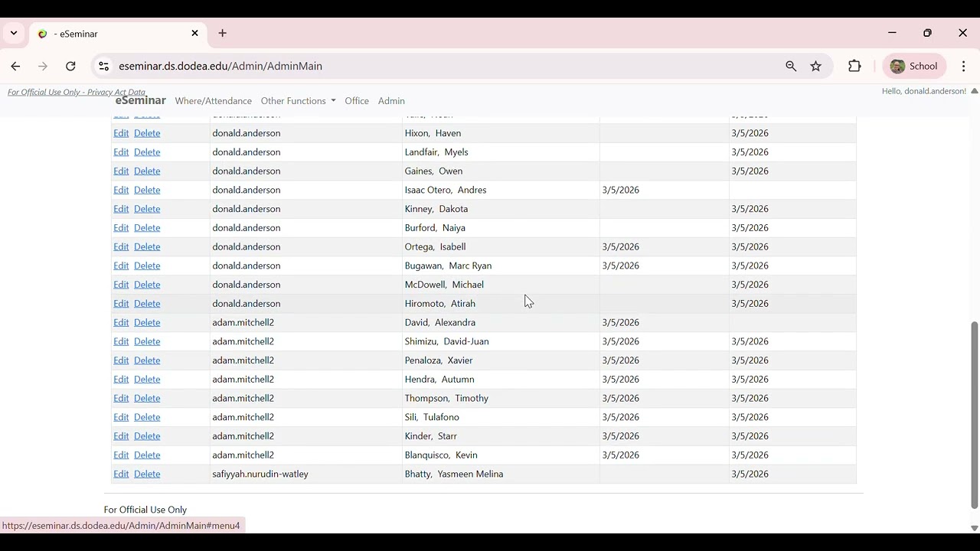Edit the Bugawan, Marc Ryan row
This screenshot has height=551, width=980.
tap(121, 266)
